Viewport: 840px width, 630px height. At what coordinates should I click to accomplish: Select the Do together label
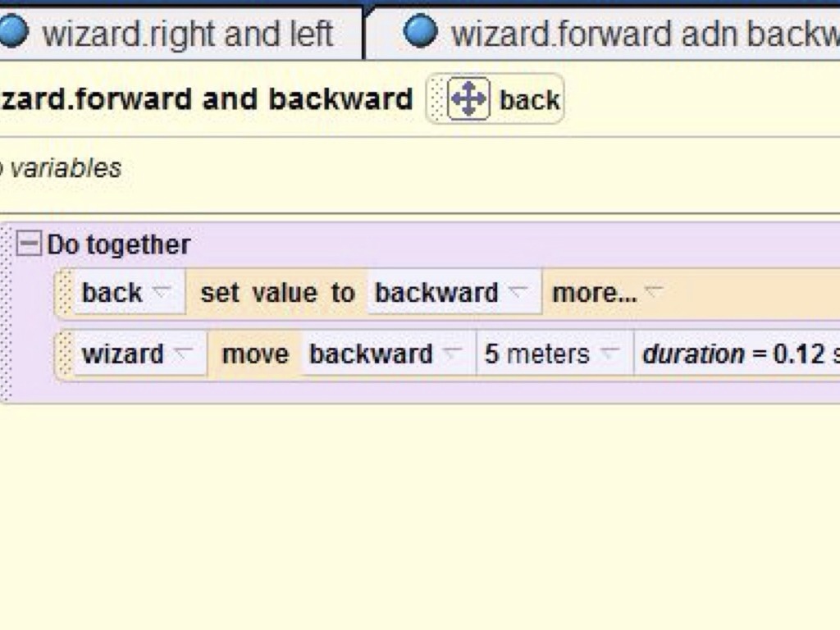coord(118,244)
